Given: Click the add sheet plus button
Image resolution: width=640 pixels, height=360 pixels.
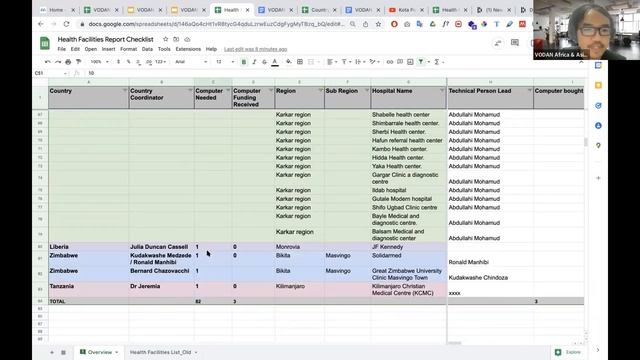Looking at the screenshot, I should (52, 352).
